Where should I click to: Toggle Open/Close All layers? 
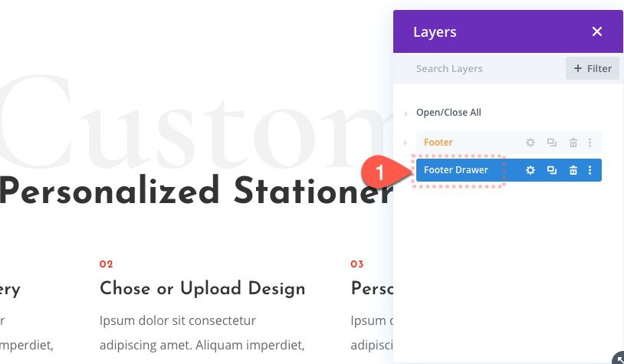coord(448,113)
